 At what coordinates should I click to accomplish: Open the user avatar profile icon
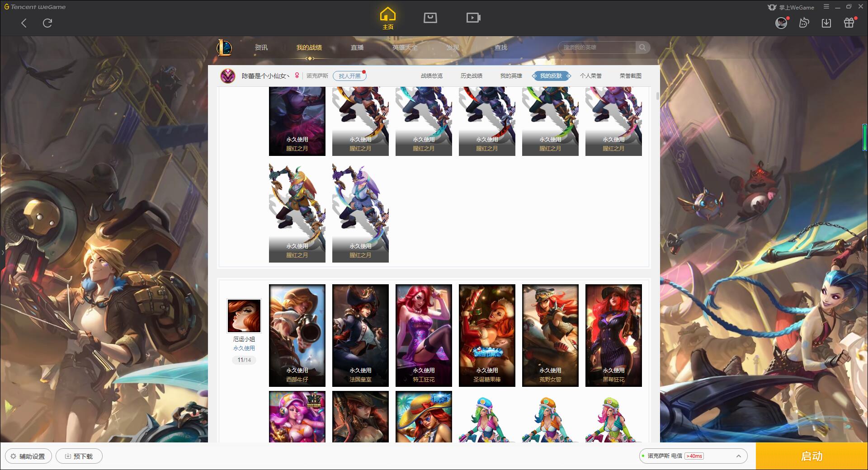click(781, 23)
